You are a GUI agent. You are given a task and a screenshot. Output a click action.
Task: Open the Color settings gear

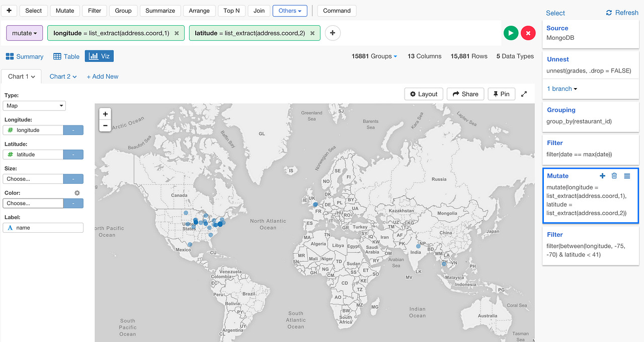point(77,193)
